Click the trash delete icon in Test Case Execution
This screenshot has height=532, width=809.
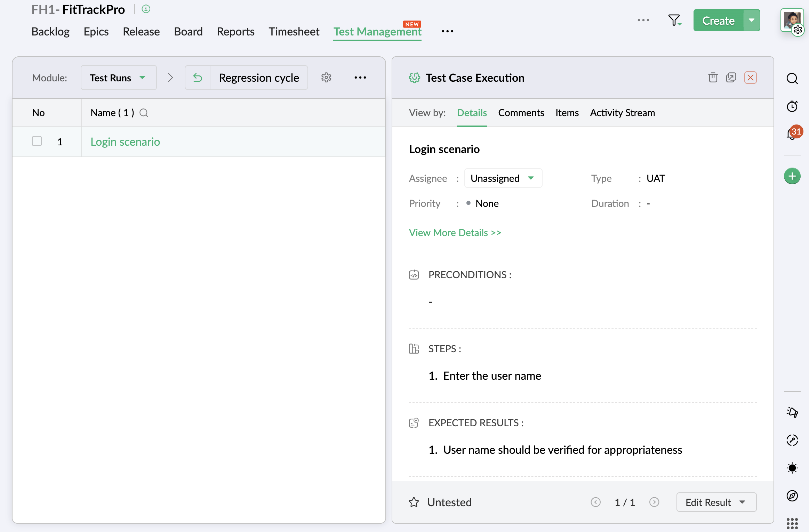[x=713, y=77]
